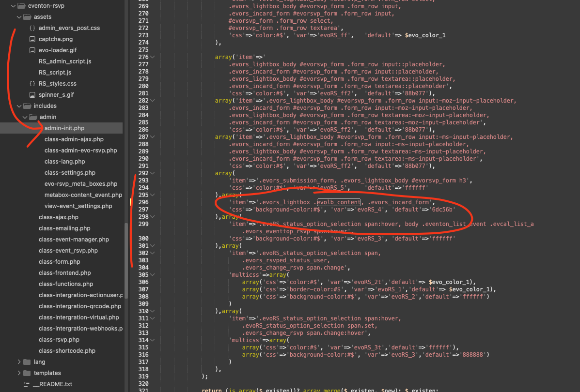Click the CSS icon beside admin_evors_post.css
This screenshot has width=580, height=392.
(x=32, y=28)
